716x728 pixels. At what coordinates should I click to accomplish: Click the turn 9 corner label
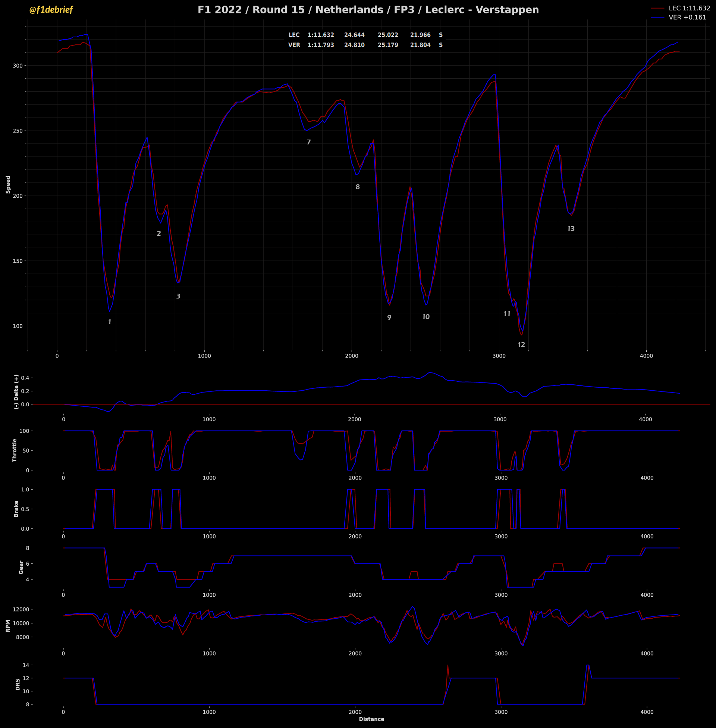coord(389,318)
